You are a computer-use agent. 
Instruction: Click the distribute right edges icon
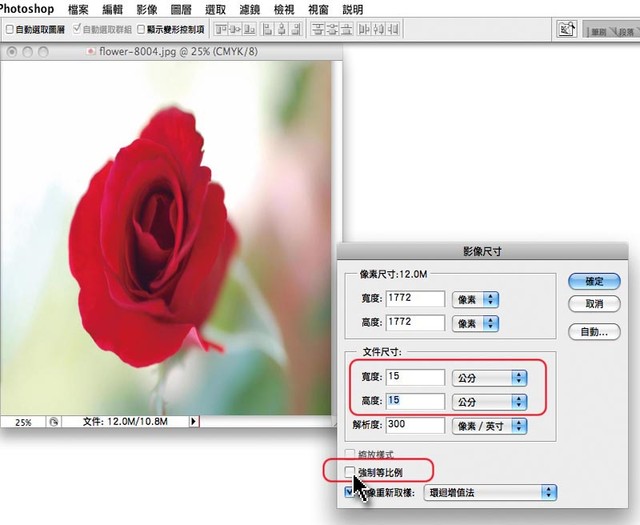point(393,29)
